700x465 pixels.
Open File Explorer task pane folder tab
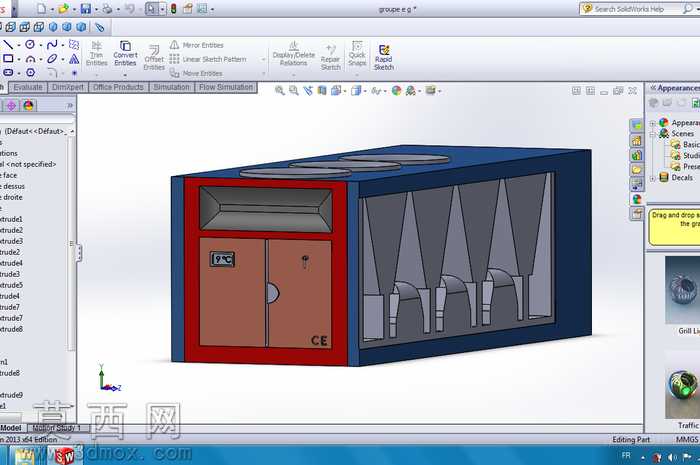click(x=637, y=170)
